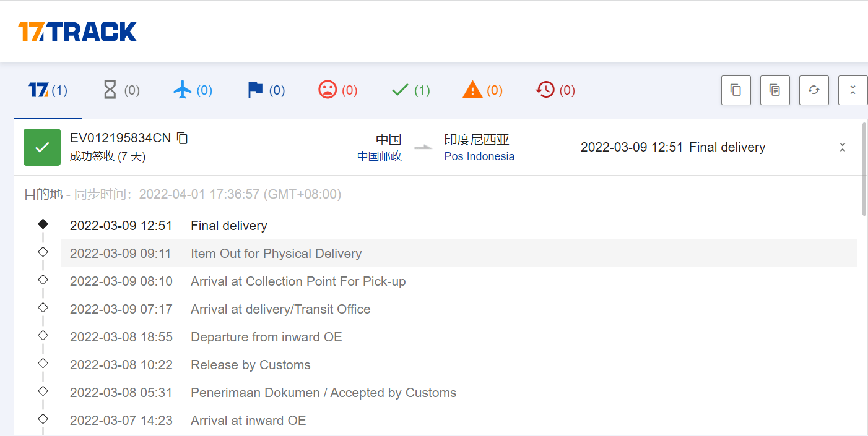Click the green delivered checkmark status box
Image resolution: width=868 pixels, height=436 pixels.
point(42,147)
